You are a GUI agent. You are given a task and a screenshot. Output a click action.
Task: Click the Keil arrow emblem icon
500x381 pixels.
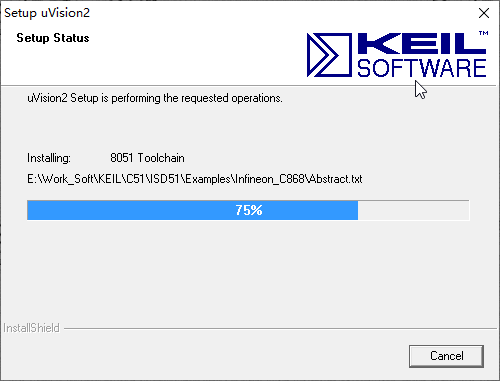pos(329,55)
